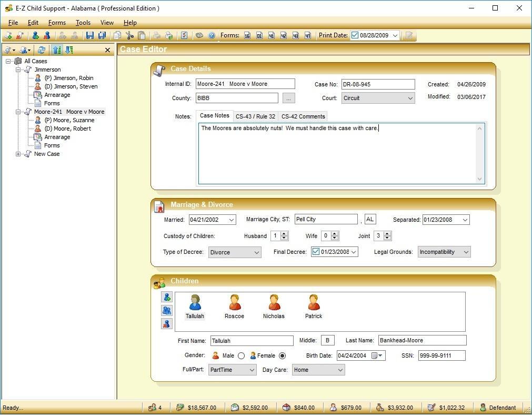
Task: Open the Help menu
Action: [130, 23]
